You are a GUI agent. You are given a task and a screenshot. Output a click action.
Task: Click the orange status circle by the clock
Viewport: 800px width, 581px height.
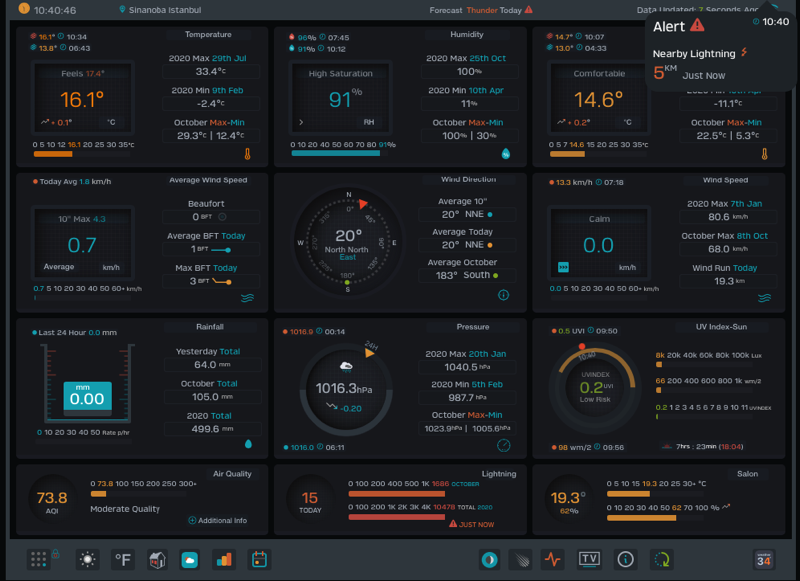click(x=23, y=8)
